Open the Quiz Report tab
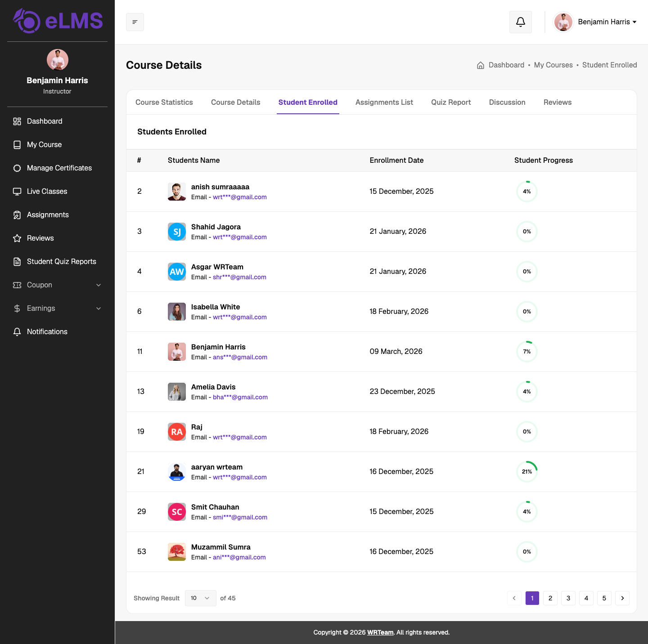Screen dimensions: 648x644 coord(451,103)
